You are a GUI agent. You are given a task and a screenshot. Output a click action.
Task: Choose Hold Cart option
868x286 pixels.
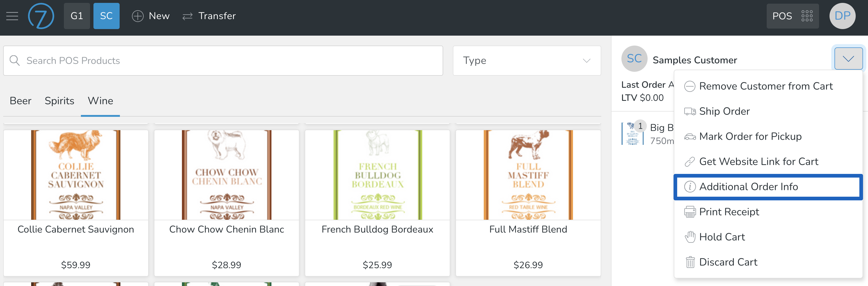722,237
